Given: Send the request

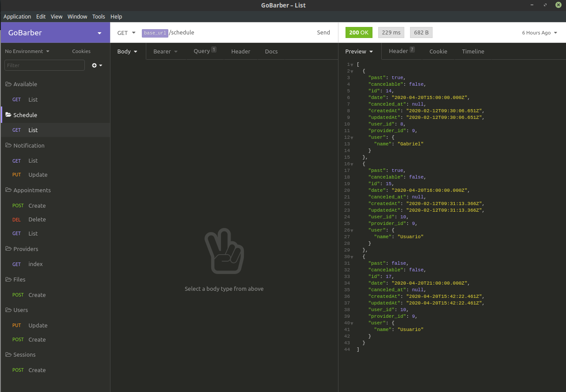Looking at the screenshot, I should (323, 32).
